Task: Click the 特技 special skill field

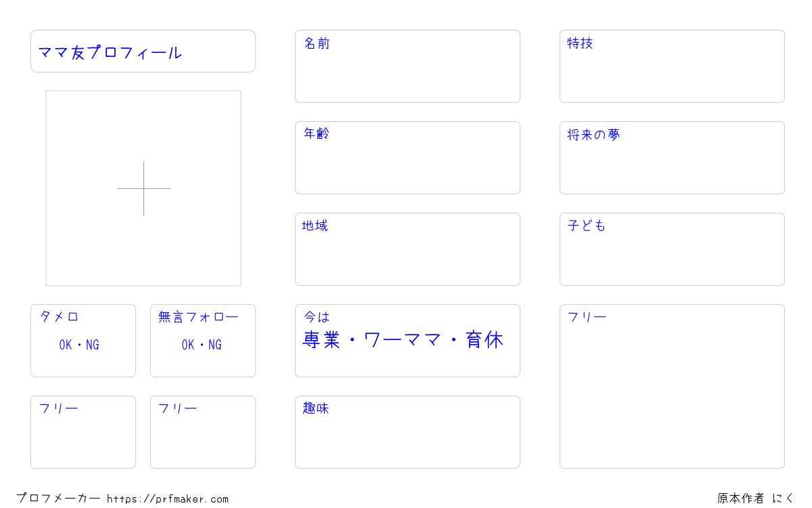Action: click(672, 66)
